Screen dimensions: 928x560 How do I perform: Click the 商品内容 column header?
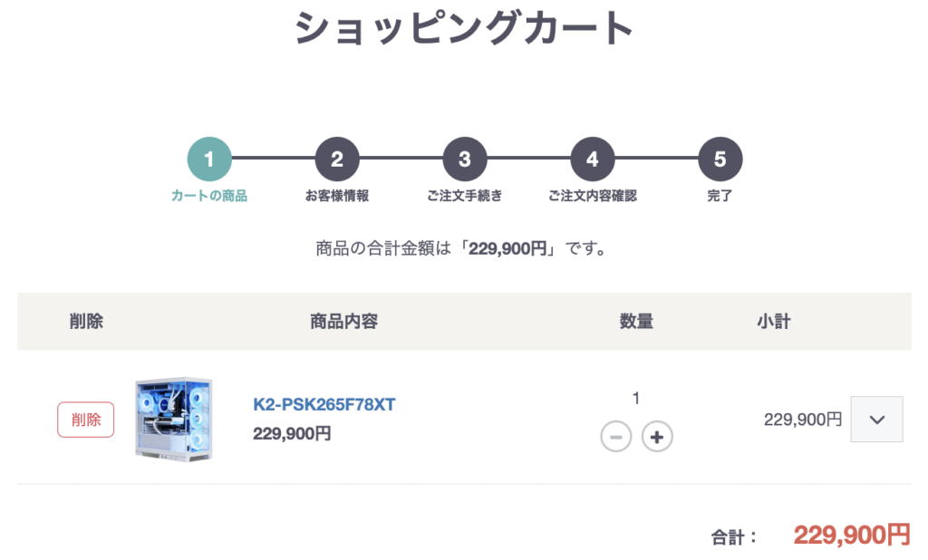pyautogui.click(x=343, y=321)
